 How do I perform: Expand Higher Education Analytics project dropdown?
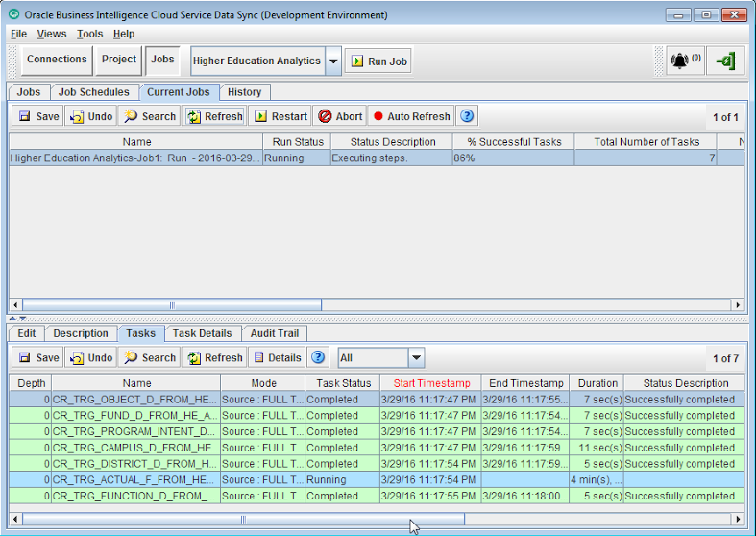(333, 61)
